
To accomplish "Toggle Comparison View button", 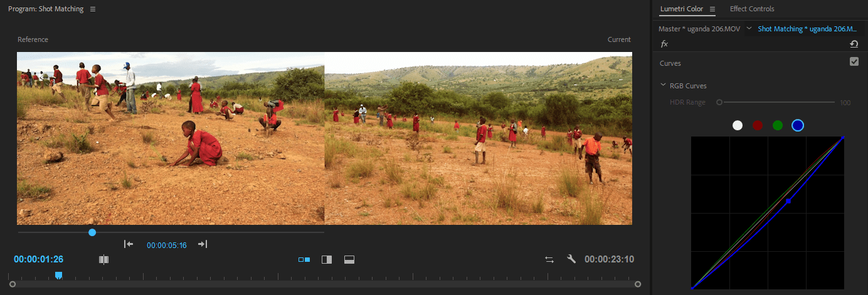I will [x=104, y=259].
